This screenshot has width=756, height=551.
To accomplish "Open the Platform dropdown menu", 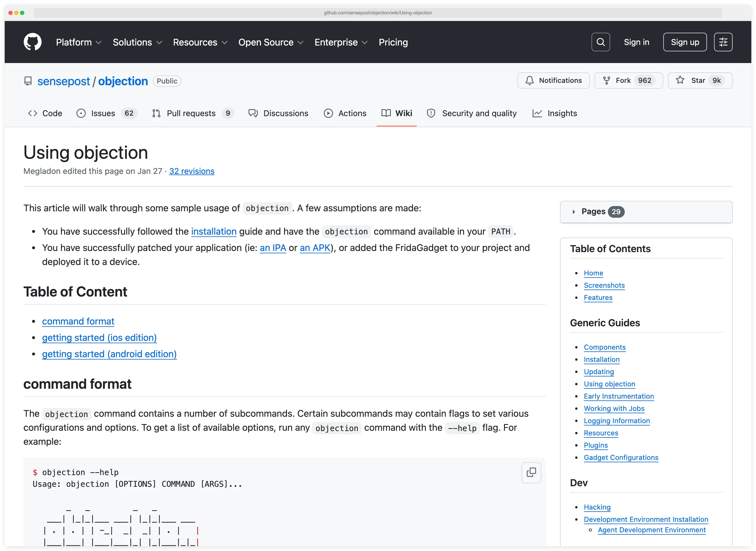I will point(79,42).
